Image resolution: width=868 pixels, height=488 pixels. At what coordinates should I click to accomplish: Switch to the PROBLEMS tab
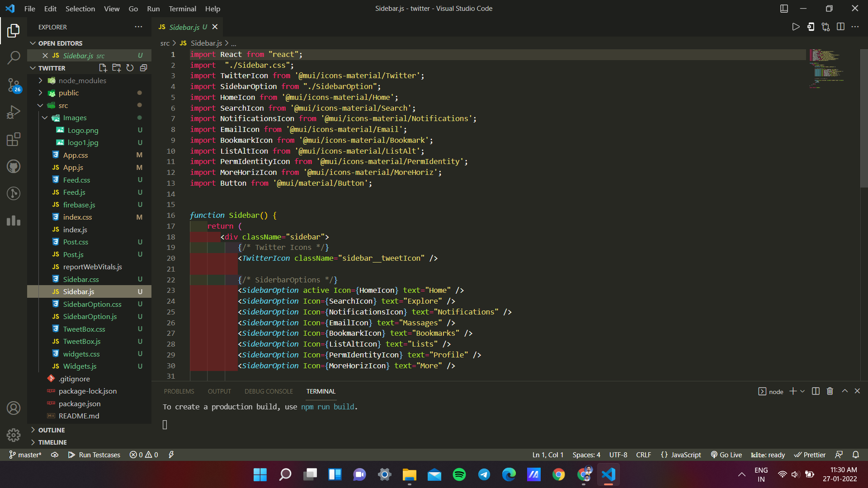(179, 391)
